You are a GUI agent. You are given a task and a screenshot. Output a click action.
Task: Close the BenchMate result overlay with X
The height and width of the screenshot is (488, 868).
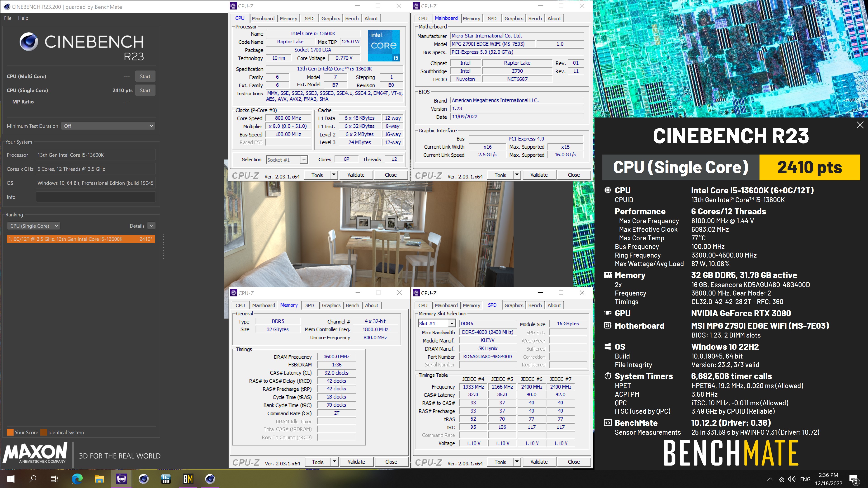click(860, 125)
